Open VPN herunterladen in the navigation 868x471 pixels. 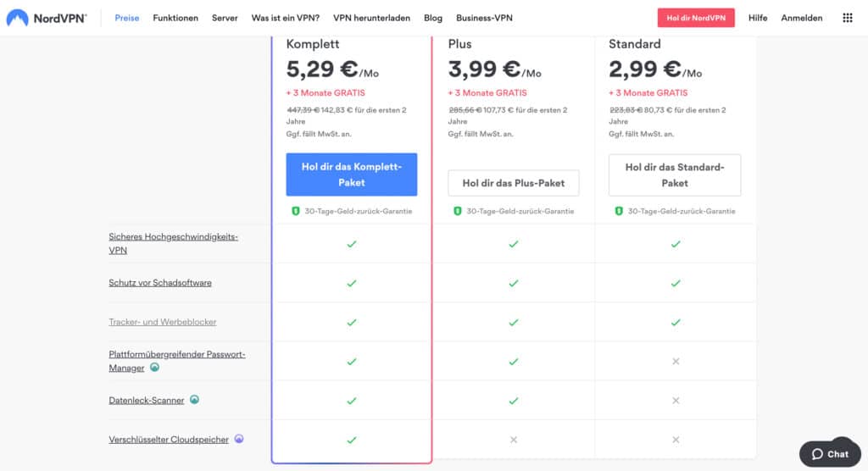(x=371, y=18)
